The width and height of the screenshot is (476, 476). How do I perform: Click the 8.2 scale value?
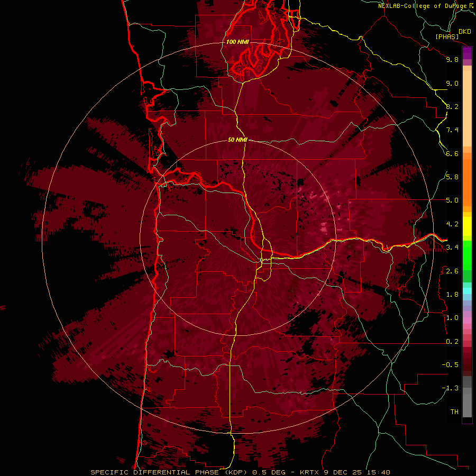click(x=452, y=106)
